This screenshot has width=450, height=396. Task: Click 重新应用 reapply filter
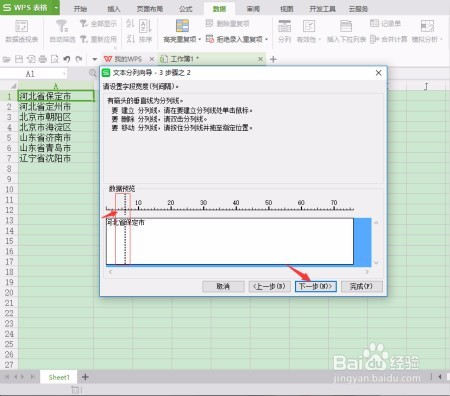98,39
